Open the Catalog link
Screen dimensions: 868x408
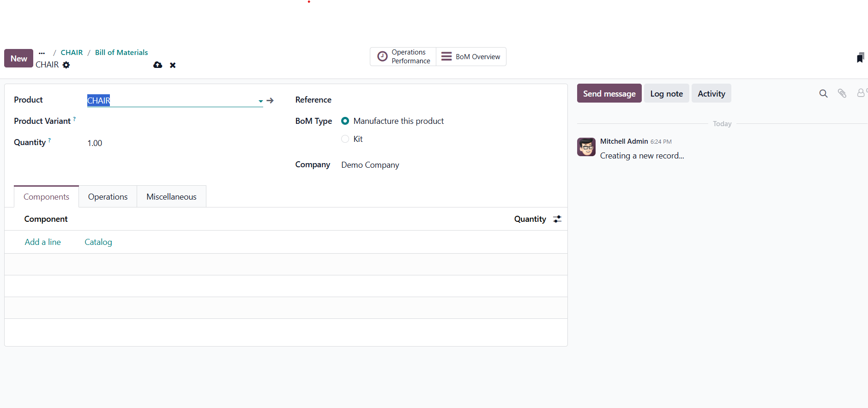point(98,242)
